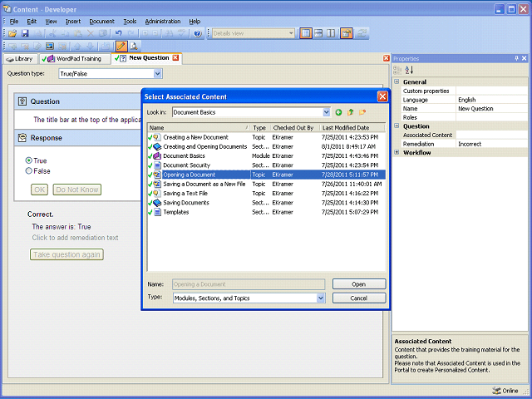Click the Open folder toolbar icon
This screenshot has width=532, height=399.
12,33
